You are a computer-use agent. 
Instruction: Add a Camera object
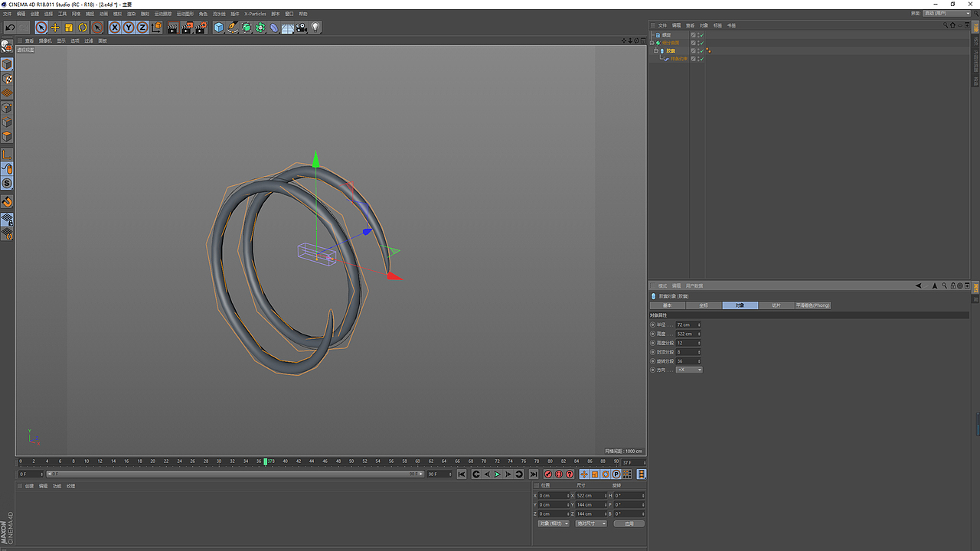302,28
